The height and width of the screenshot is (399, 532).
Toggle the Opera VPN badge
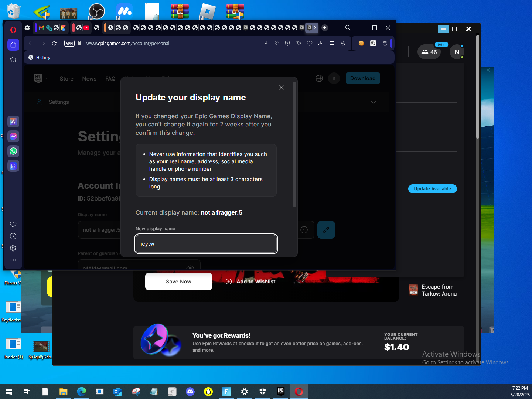(69, 43)
